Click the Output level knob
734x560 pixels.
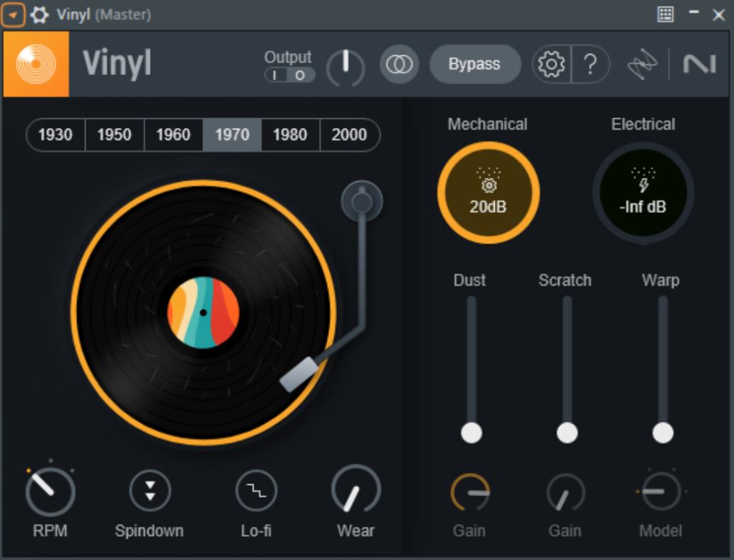tap(345, 67)
